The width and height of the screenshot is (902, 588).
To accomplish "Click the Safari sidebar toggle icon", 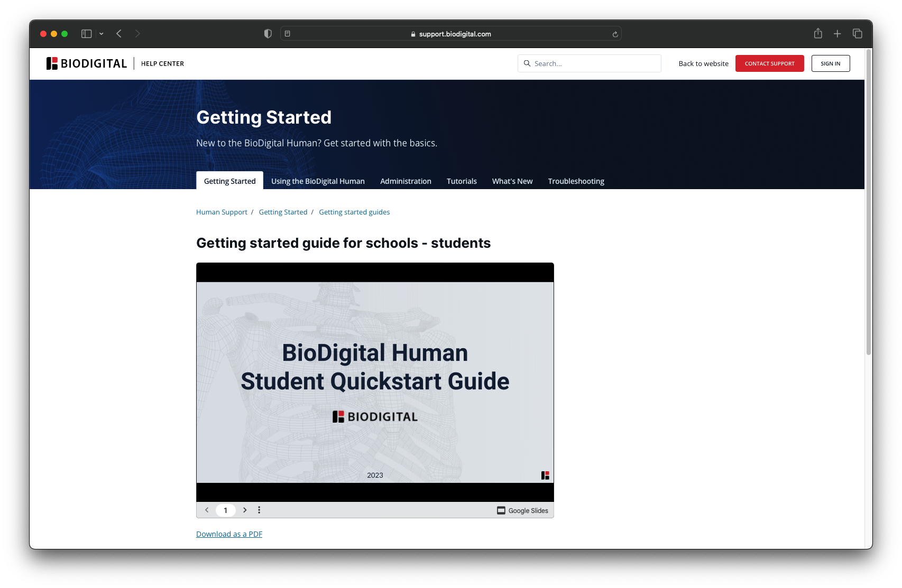I will coord(87,34).
